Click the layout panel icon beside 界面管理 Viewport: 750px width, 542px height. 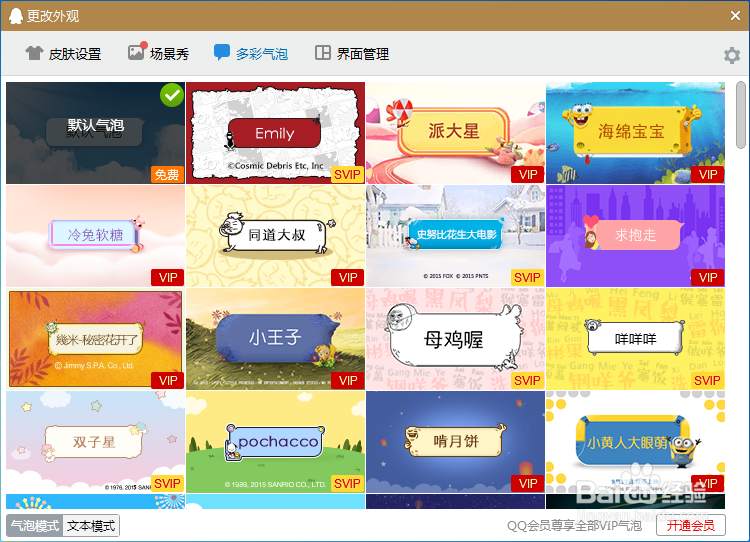point(323,53)
